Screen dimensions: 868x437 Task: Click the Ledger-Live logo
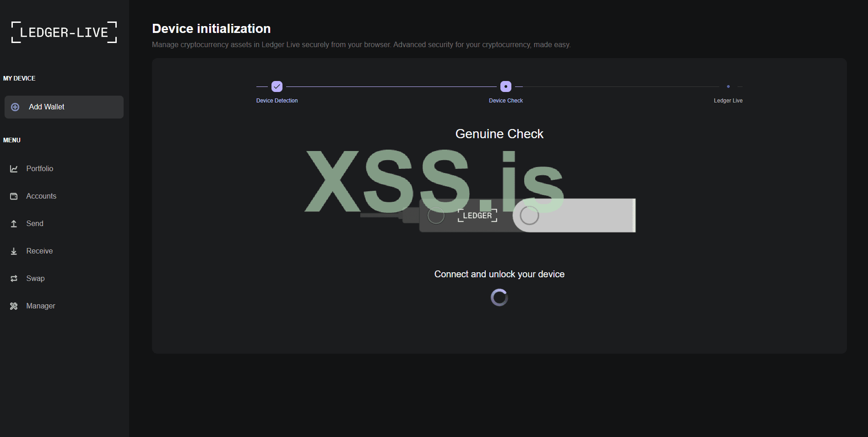point(64,32)
